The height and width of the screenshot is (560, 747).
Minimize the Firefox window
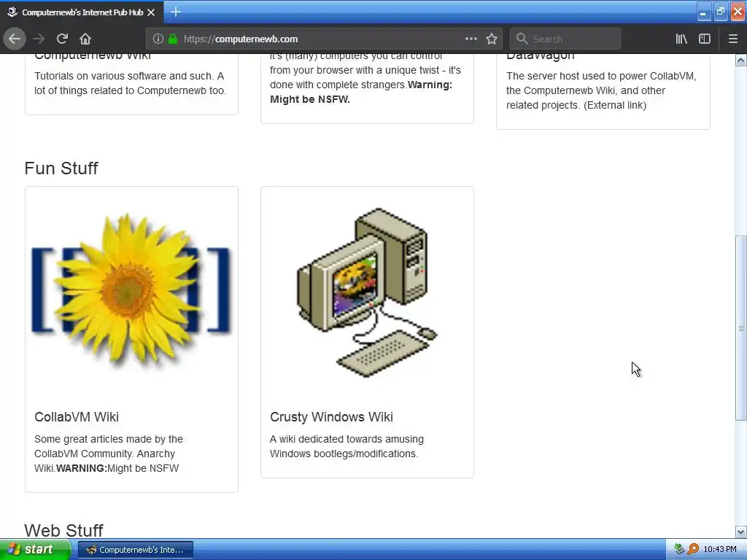pos(703,12)
